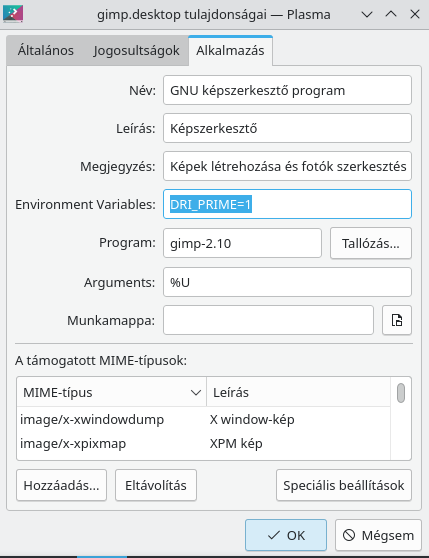Focus the Environment Variables field
The image size is (429, 558).
(287, 204)
